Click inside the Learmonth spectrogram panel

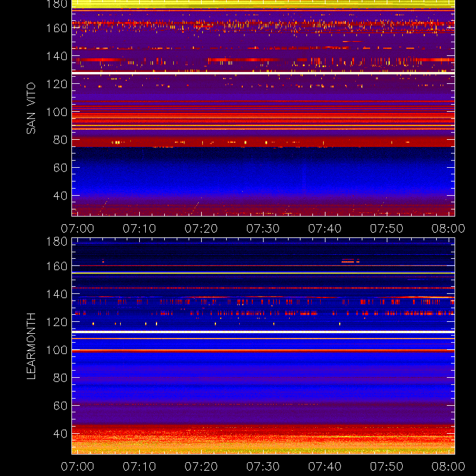(263, 346)
